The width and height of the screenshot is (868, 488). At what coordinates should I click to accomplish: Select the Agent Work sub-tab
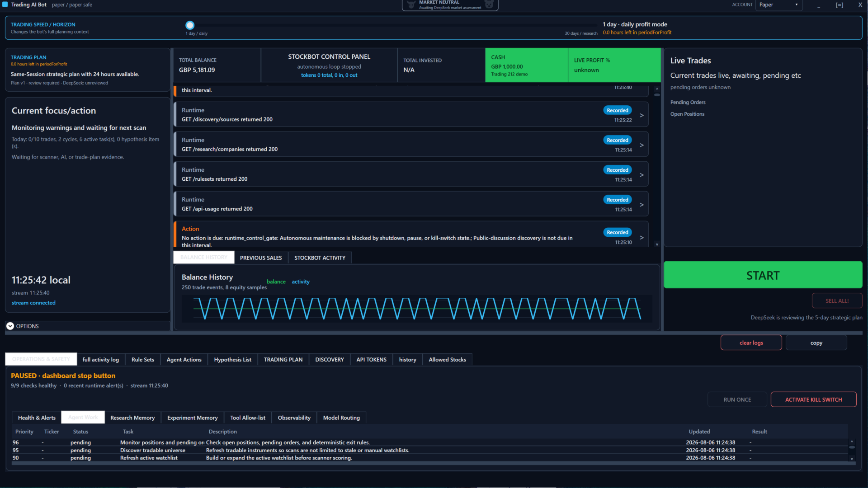(83, 418)
